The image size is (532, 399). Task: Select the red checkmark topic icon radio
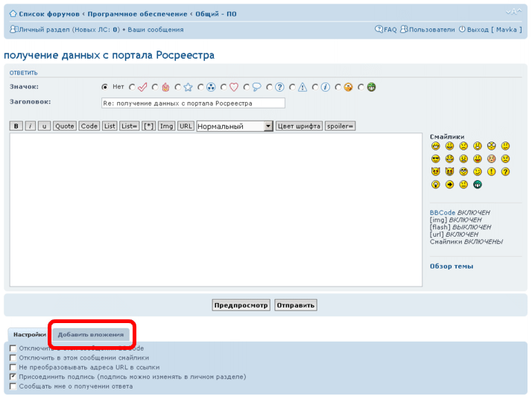pos(132,87)
